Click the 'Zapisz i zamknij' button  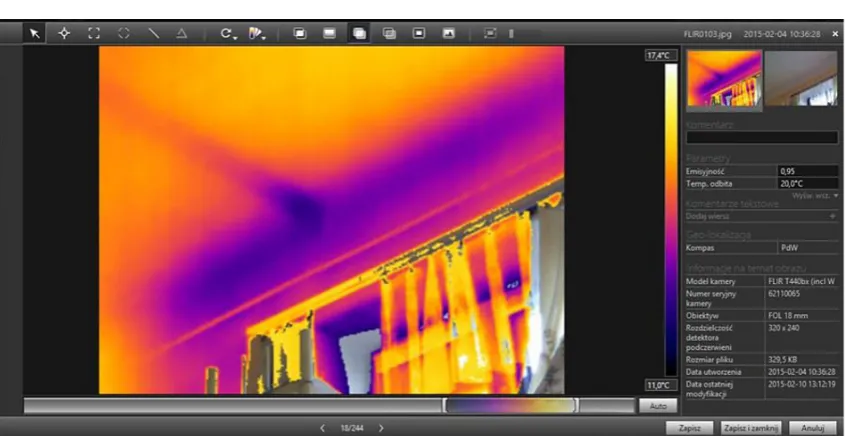point(751,428)
